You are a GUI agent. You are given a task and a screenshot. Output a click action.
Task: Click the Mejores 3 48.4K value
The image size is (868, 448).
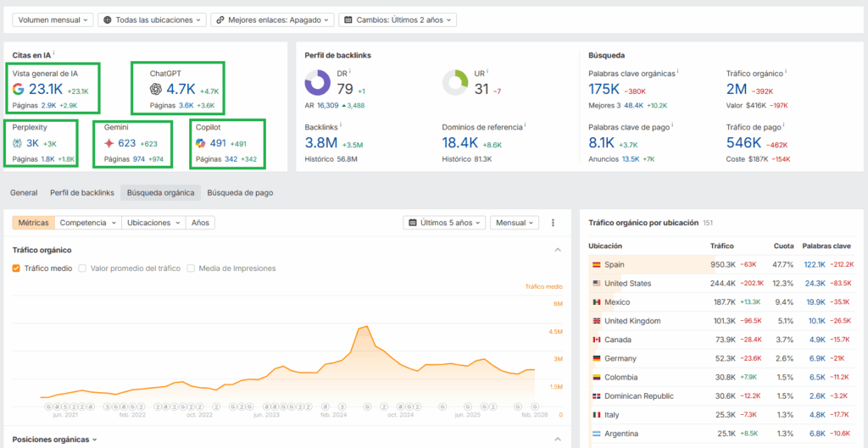634,105
